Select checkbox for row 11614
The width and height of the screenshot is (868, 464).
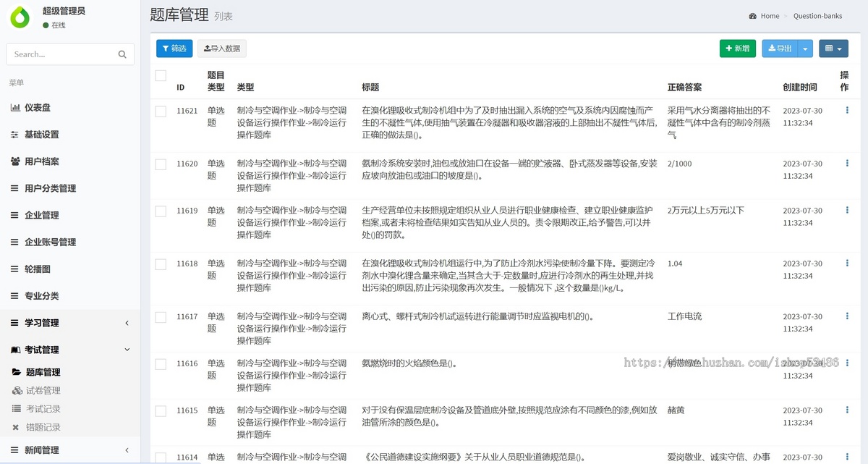(x=161, y=457)
